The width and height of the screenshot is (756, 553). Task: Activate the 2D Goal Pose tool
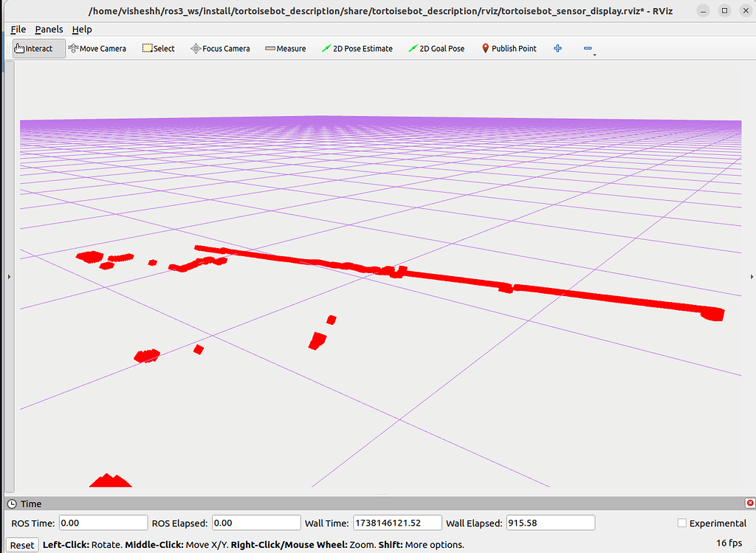pos(436,48)
